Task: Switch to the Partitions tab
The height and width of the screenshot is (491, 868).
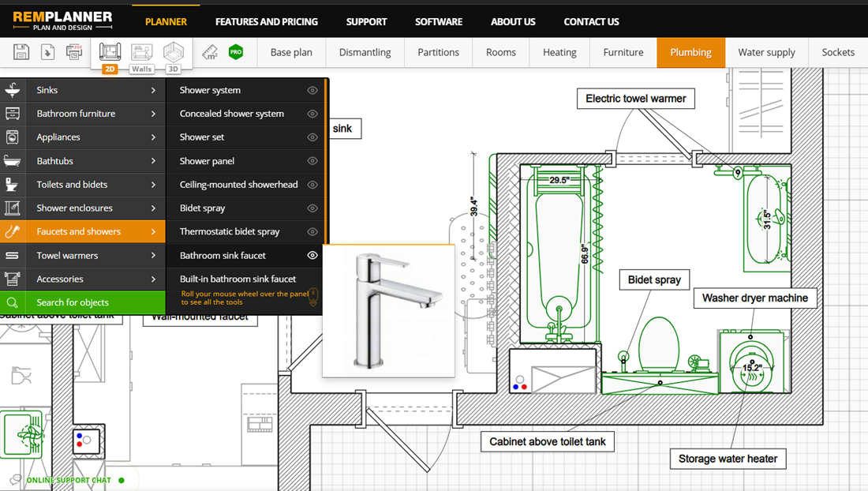Action: click(x=439, y=53)
